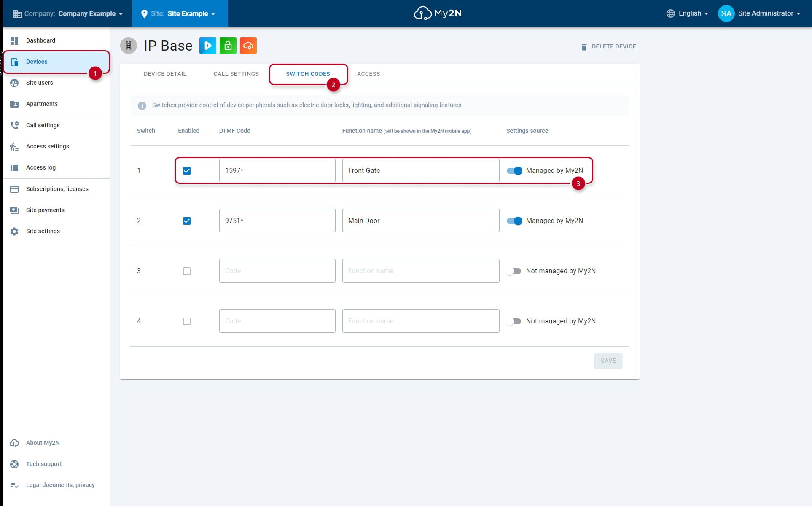The width and height of the screenshot is (812, 506).
Task: Click the Function name field for switch 4
Action: pyautogui.click(x=421, y=321)
